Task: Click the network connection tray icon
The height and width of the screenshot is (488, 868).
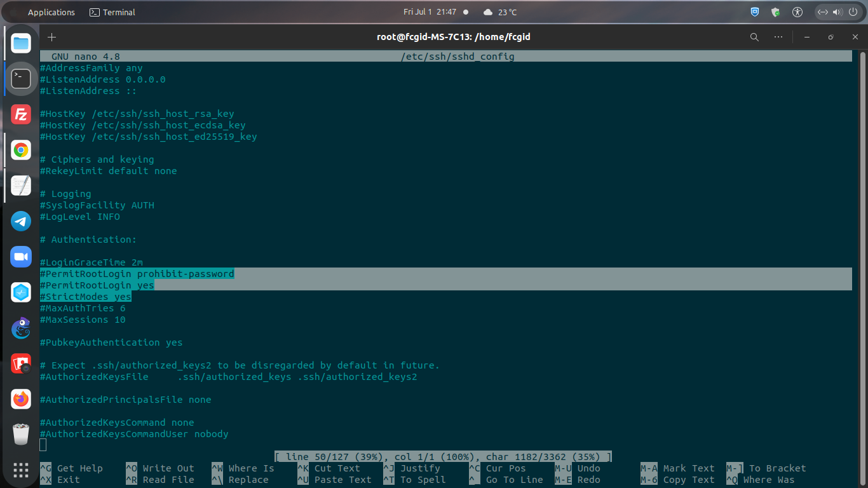Action: pyautogui.click(x=822, y=12)
